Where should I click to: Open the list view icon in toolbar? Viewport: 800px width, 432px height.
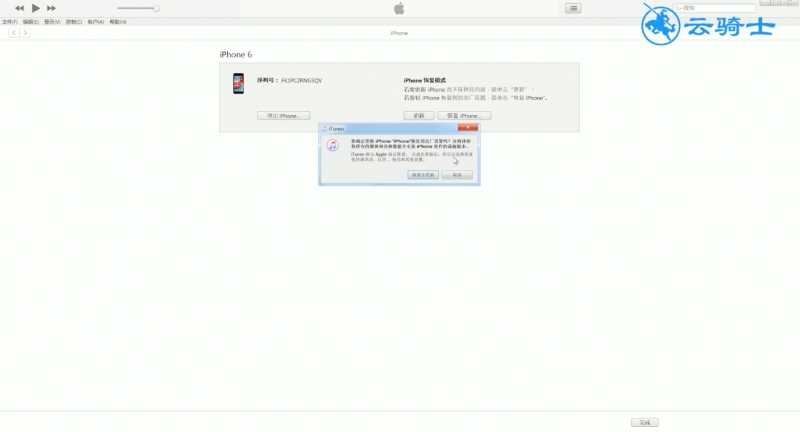pyautogui.click(x=573, y=8)
